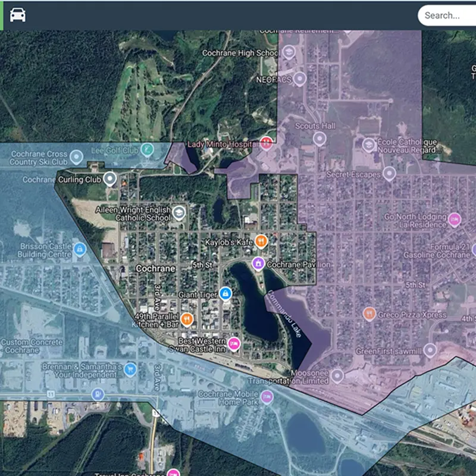Click into the Search field

447,15
